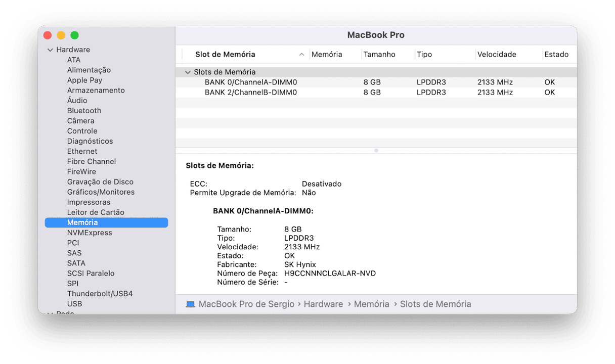This screenshot has height=364, width=615.
Task: Open SATA hardware category
Action: [76, 263]
